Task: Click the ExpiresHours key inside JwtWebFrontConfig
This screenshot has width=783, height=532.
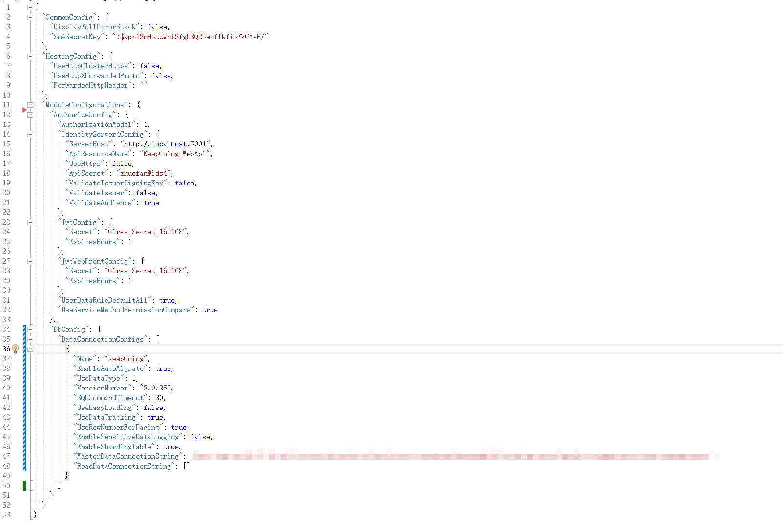Action: [93, 281]
